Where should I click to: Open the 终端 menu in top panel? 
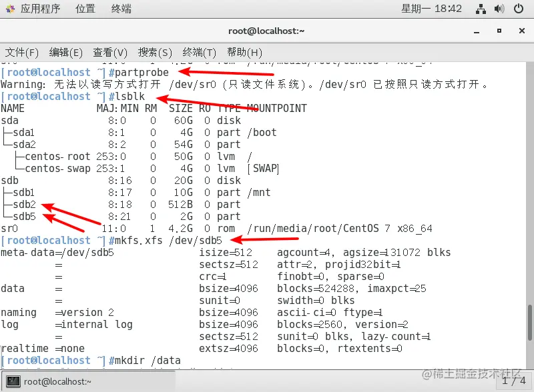[121, 9]
